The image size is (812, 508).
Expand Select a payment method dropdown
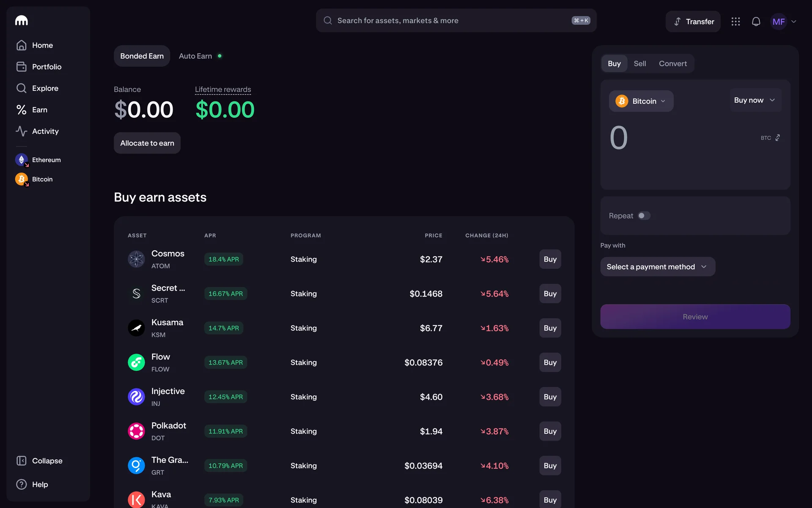[x=657, y=267]
